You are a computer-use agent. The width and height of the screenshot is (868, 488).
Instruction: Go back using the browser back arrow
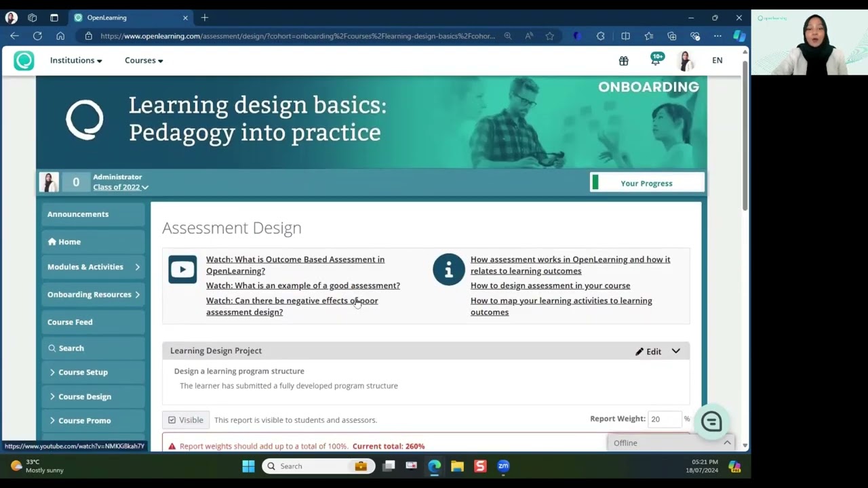tap(14, 36)
